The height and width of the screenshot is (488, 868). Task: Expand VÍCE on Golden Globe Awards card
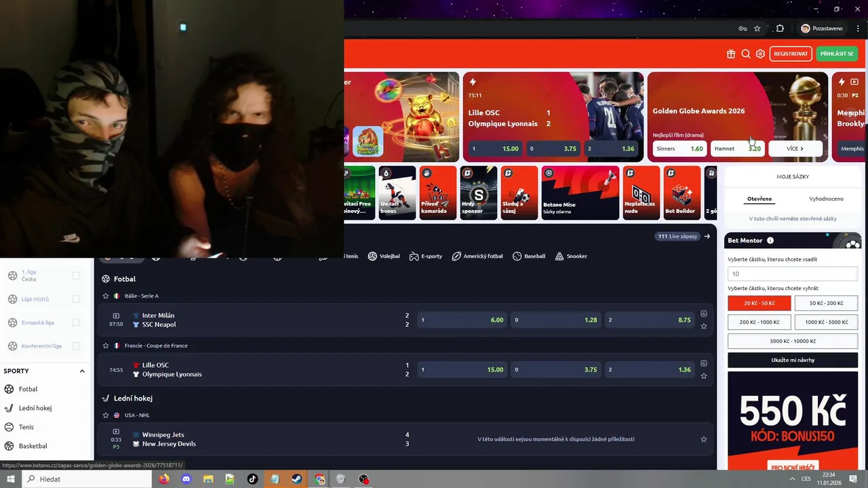click(795, 148)
